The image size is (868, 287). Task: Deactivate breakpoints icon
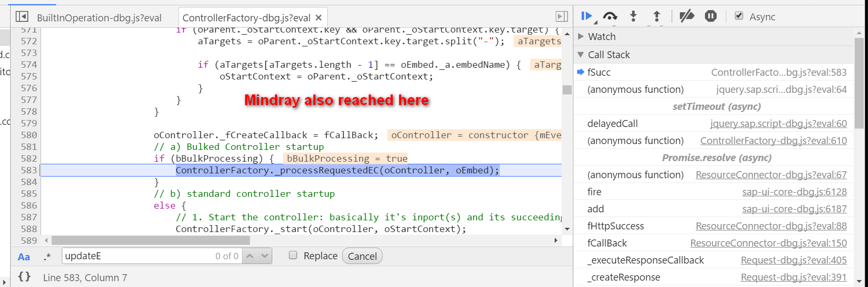tap(686, 17)
